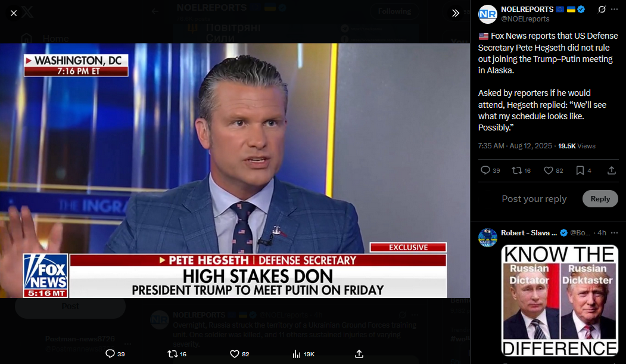Screen dimensions: 626x364
Task: Click the verified badge next to Robert - Slava
Action: click(563, 233)
